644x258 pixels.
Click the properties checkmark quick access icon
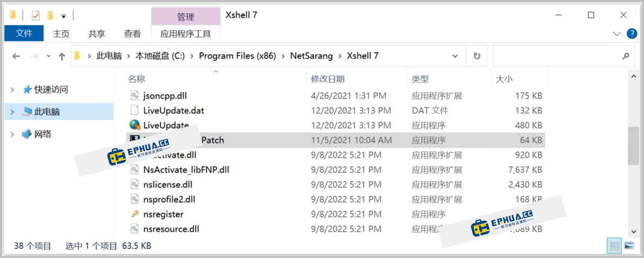[35, 15]
